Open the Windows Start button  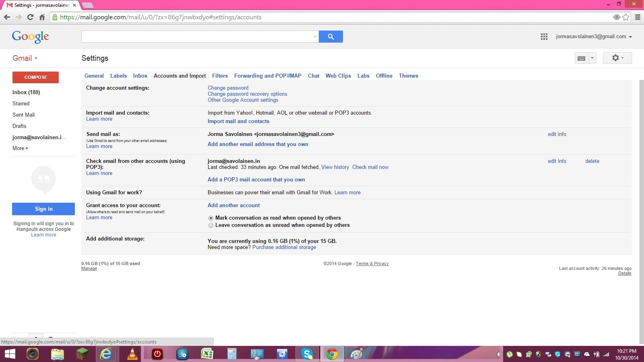click(10, 354)
